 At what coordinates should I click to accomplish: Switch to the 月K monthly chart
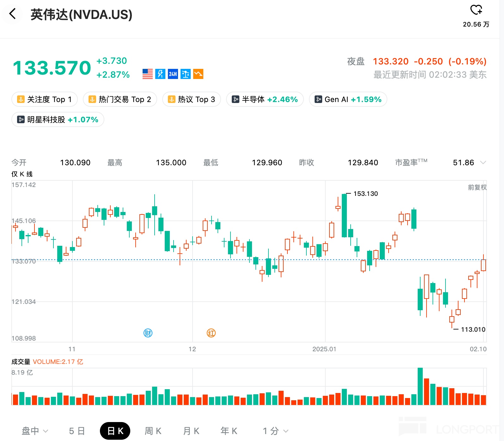point(191,431)
